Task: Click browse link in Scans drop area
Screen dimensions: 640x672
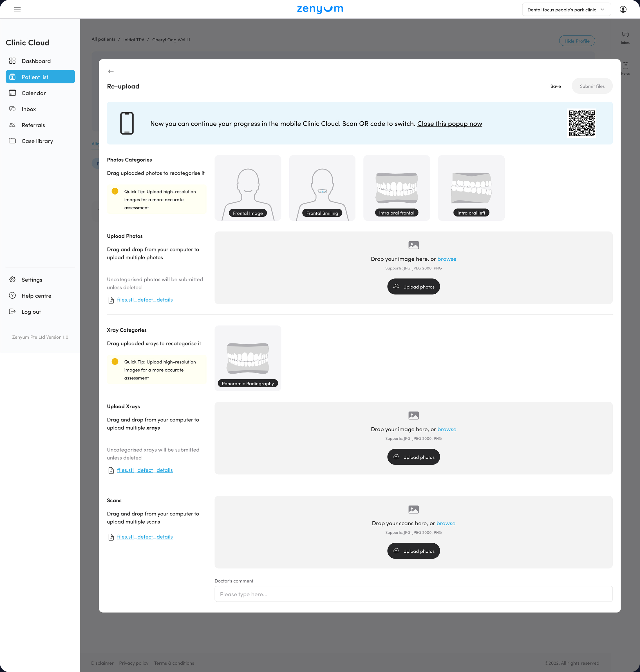Action: point(446,523)
